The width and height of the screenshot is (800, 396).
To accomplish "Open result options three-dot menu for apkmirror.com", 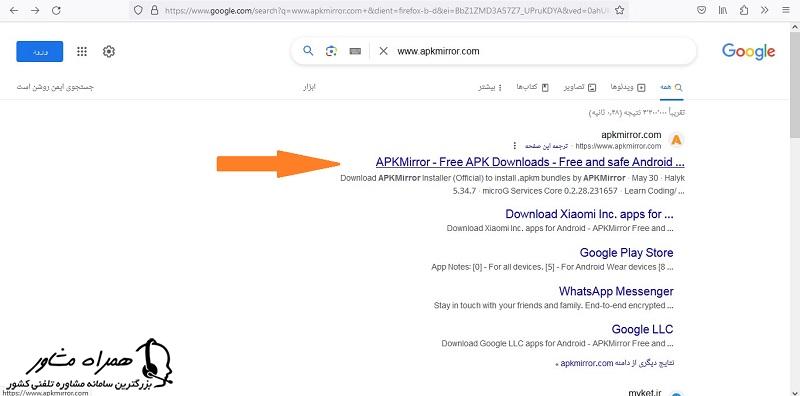I will 514,146.
